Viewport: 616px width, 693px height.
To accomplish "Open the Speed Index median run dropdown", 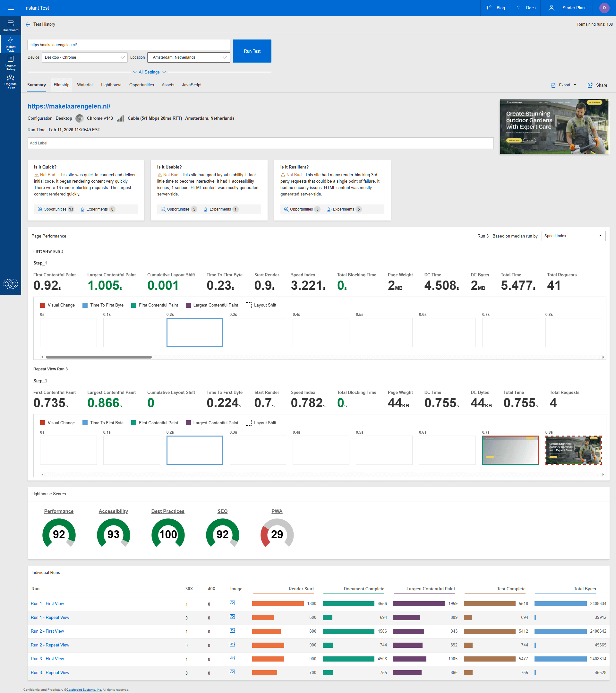I will [573, 236].
